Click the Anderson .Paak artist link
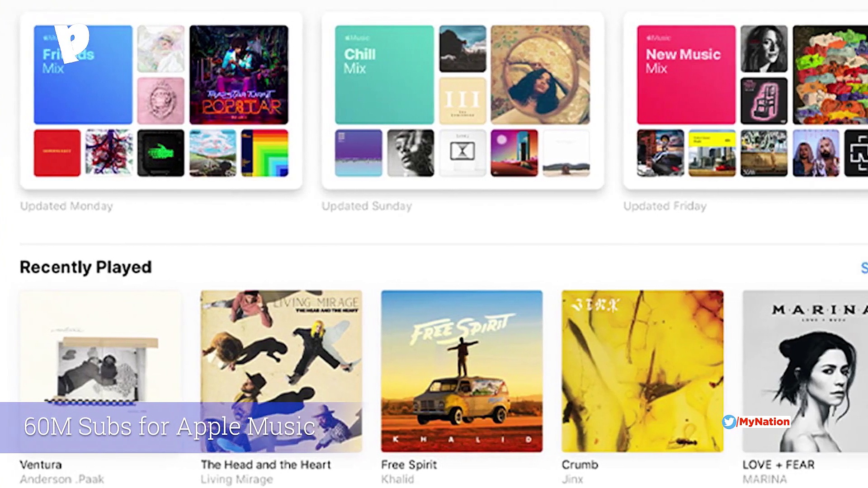 coord(62,479)
